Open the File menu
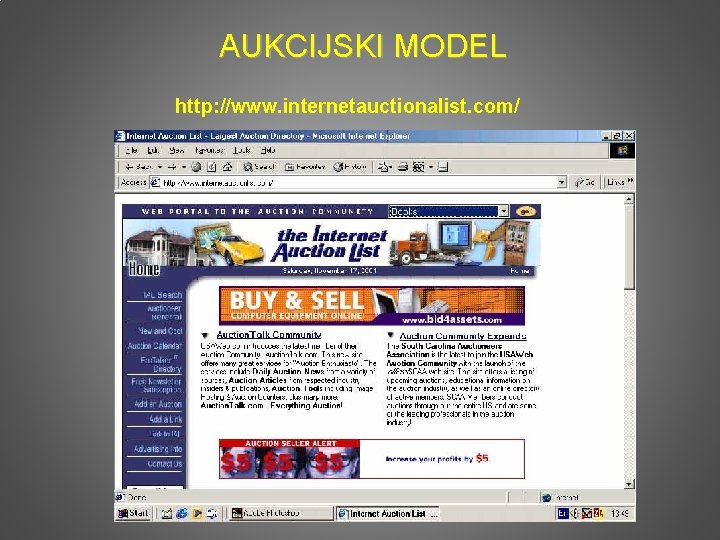 pyautogui.click(x=131, y=151)
